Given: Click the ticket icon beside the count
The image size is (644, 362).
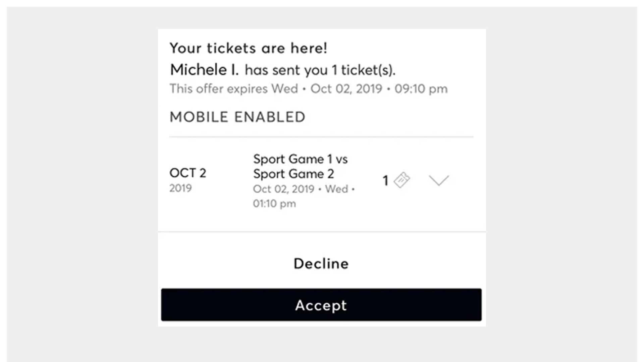Looking at the screenshot, I should [x=401, y=180].
